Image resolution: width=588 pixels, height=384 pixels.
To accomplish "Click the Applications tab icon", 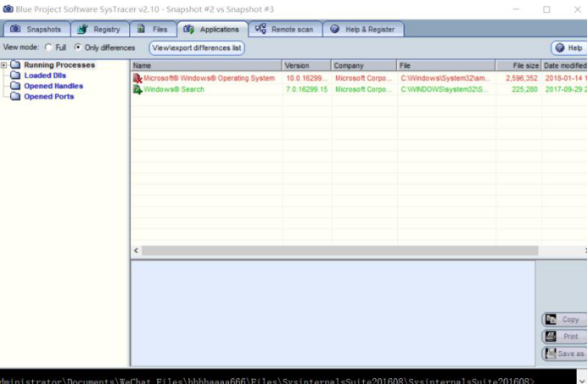I will pos(188,29).
